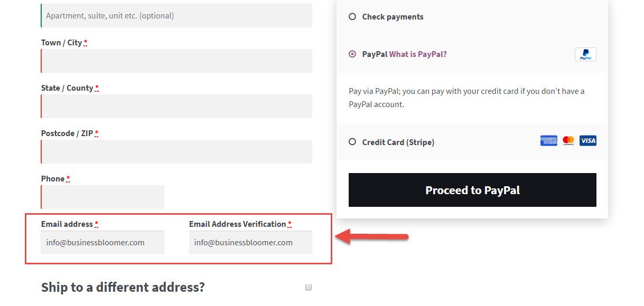Click the Email address input field
This screenshot has width=644, height=306.
click(102, 242)
